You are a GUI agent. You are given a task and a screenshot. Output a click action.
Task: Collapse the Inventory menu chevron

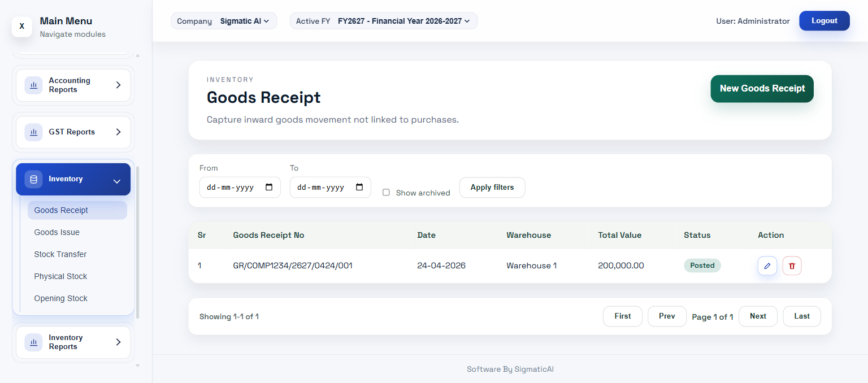117,181
